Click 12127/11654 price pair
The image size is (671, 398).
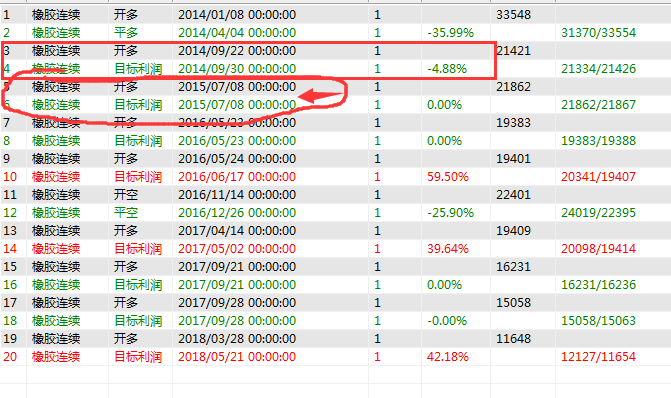pyautogui.click(x=598, y=356)
